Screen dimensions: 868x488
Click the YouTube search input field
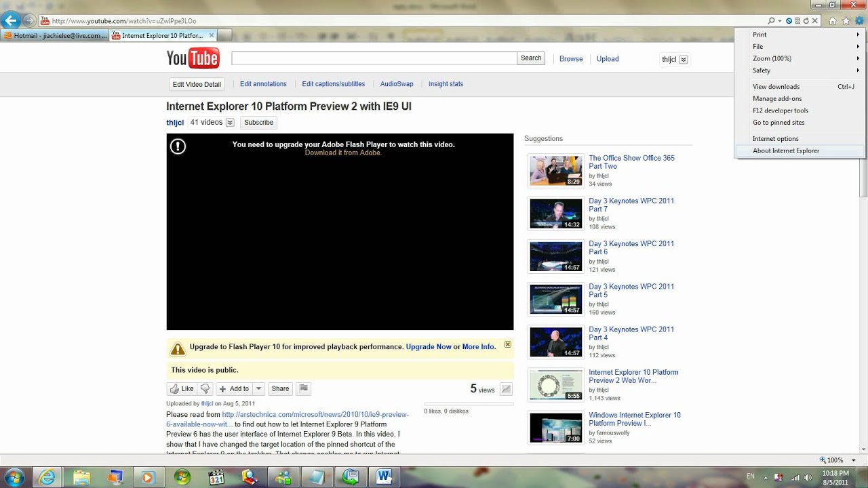pyautogui.click(x=374, y=58)
